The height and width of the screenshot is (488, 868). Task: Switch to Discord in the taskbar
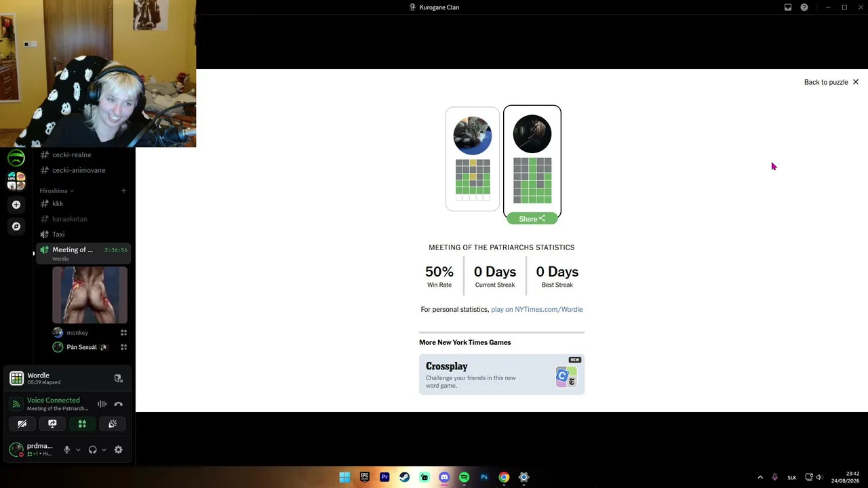[444, 477]
